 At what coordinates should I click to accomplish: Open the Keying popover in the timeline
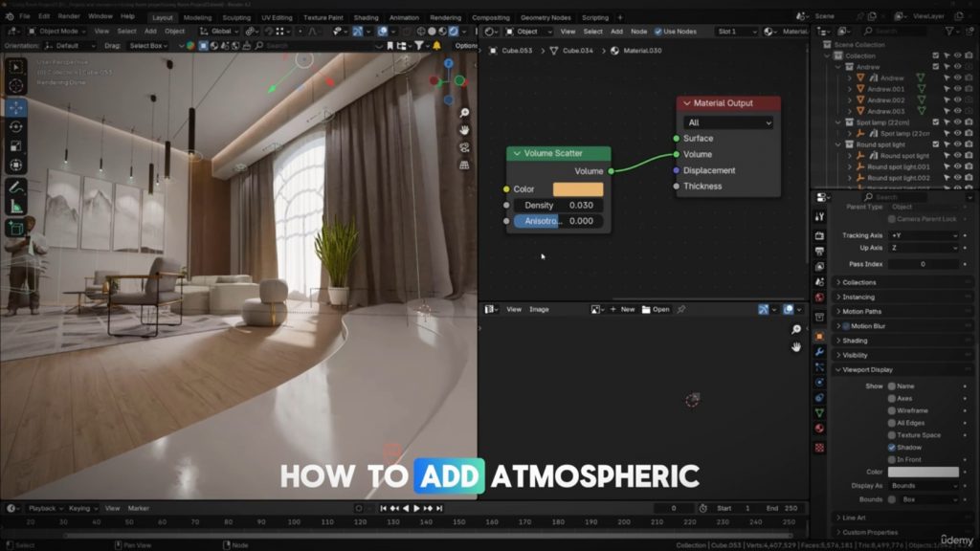pyautogui.click(x=82, y=509)
